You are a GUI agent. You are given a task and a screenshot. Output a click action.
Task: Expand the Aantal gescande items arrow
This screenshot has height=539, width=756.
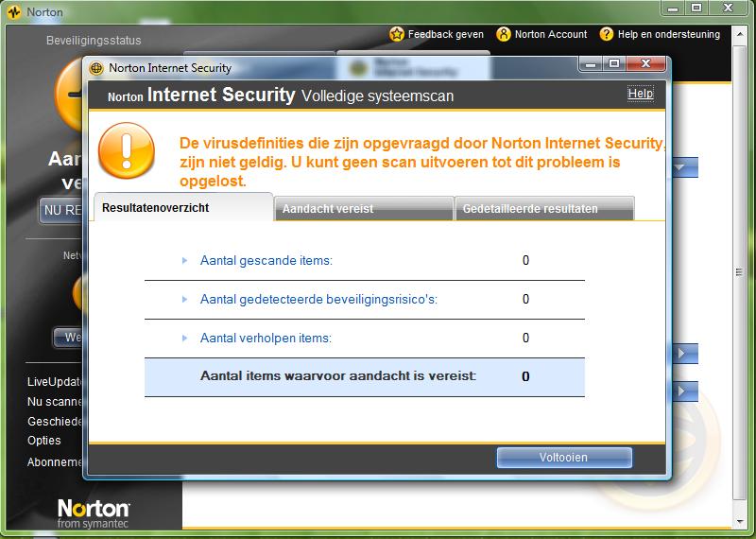[x=184, y=261]
